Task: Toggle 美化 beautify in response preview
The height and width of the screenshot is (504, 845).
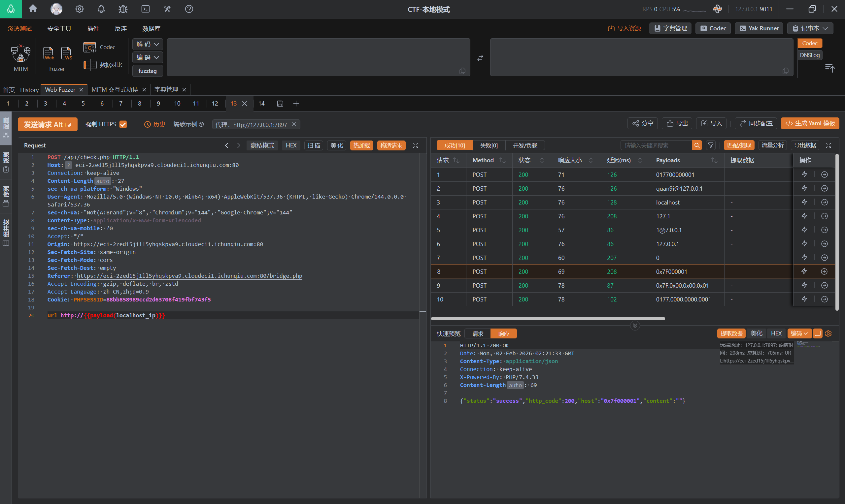Action: [756, 333]
